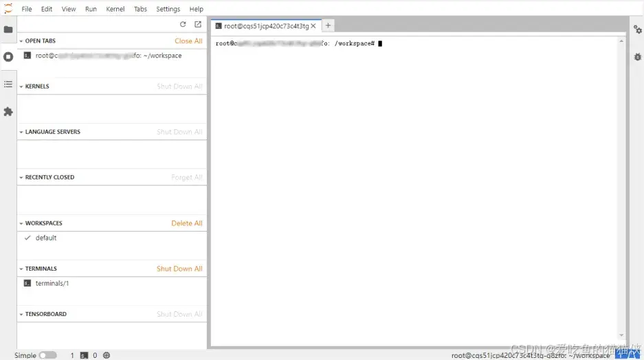Open the Table of Contents sidebar icon
This screenshot has height=360, width=644.
8,84
